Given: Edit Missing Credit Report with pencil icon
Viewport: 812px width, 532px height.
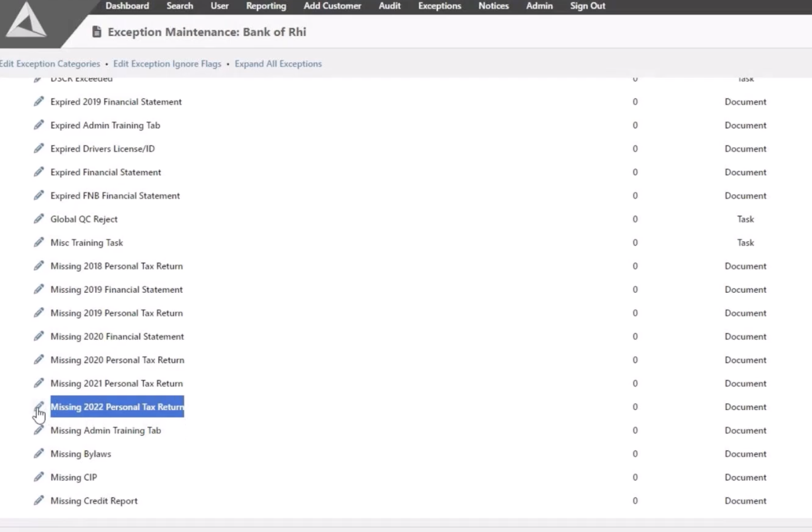Looking at the screenshot, I should click(x=39, y=501).
